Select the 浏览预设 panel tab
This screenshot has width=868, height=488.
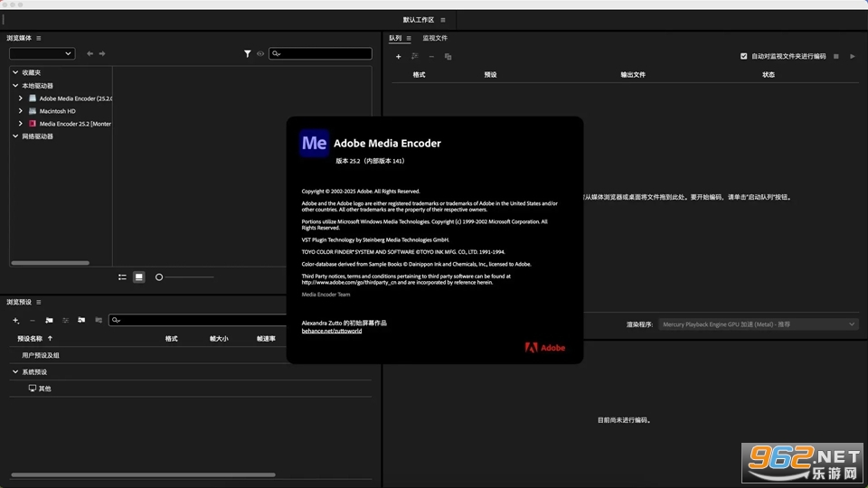click(x=19, y=302)
